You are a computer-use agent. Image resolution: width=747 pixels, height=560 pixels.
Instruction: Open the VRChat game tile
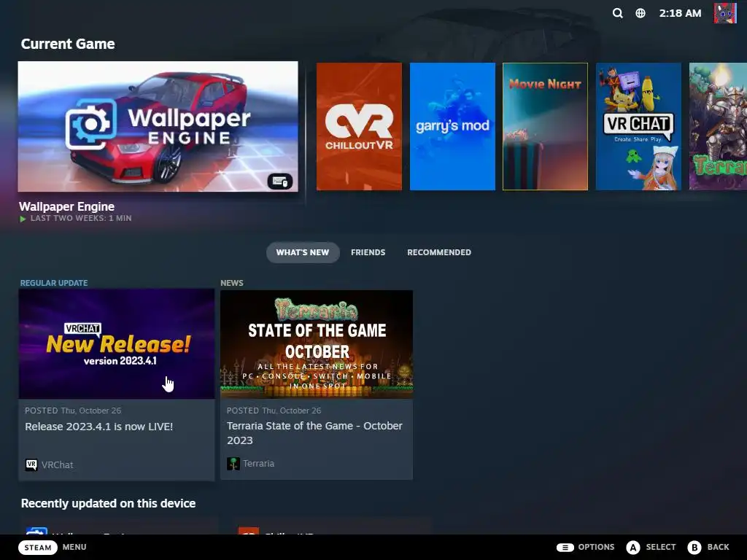tap(638, 127)
